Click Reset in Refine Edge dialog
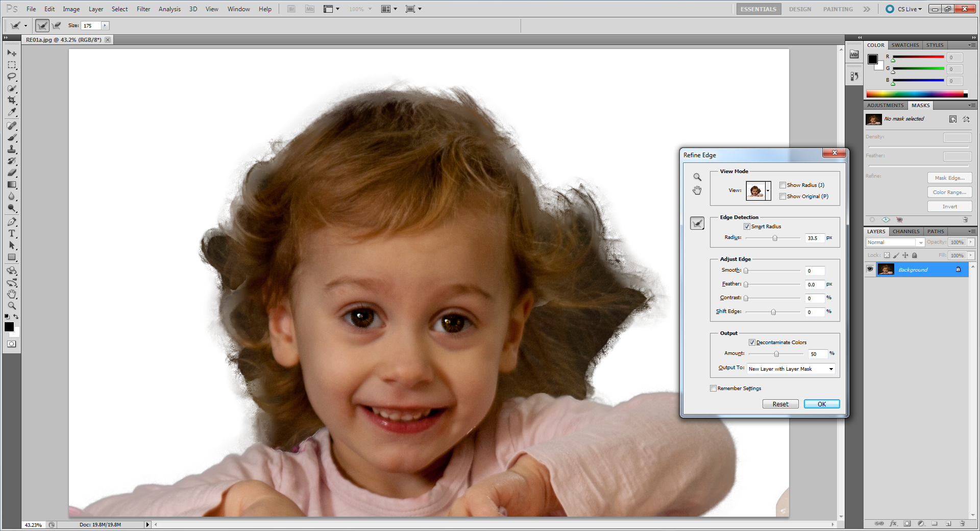The height and width of the screenshot is (531, 980). tap(780, 404)
